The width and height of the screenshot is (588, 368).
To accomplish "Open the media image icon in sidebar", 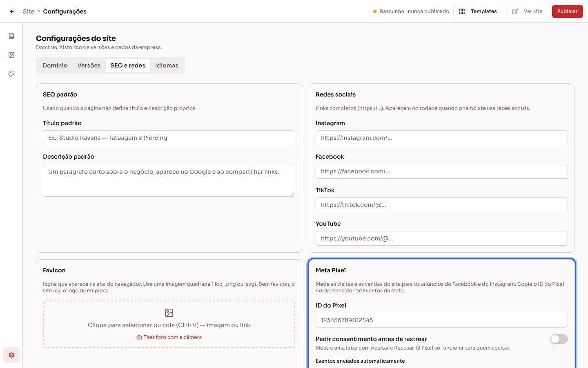I will click(11, 55).
